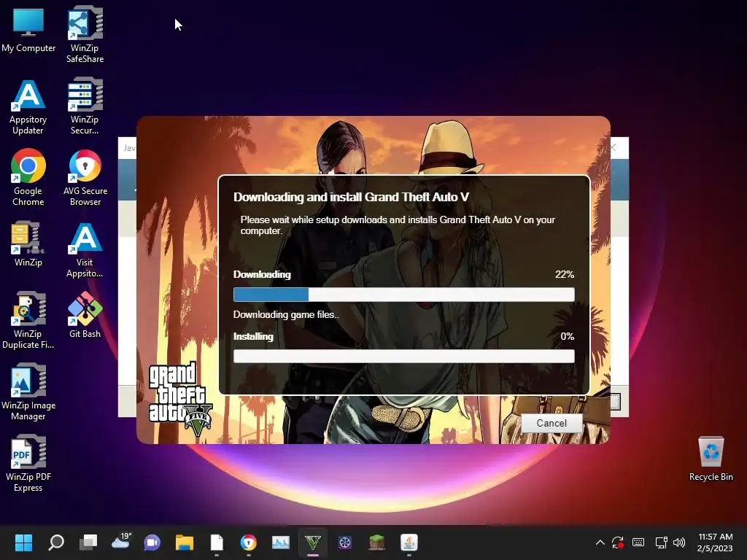The height and width of the screenshot is (560, 747).
Task: Open the WinZip desktop shortcut
Action: pos(28,244)
